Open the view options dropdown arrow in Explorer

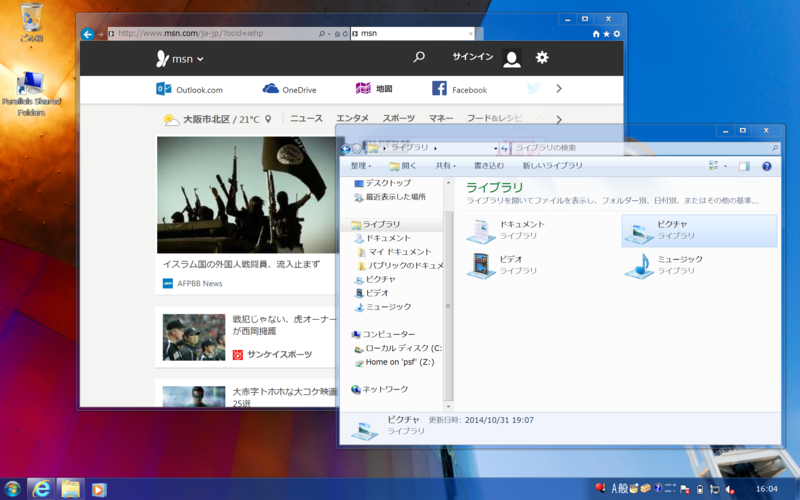725,166
